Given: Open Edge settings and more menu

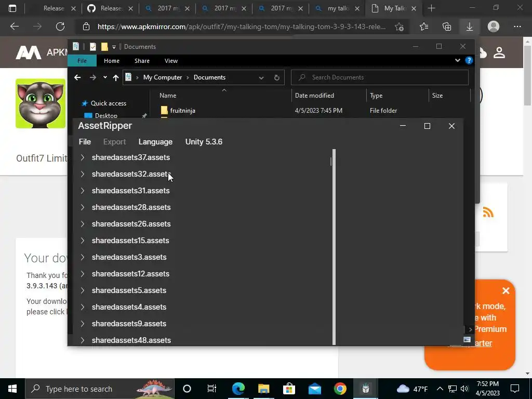Looking at the screenshot, I should point(517,26).
